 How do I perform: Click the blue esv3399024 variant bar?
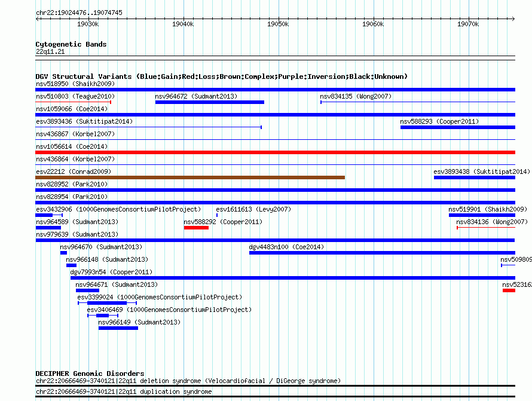coord(107,303)
